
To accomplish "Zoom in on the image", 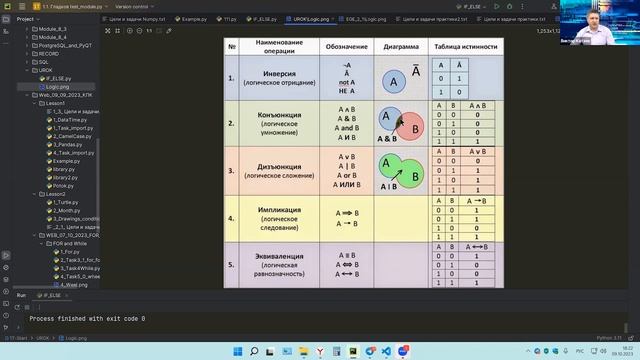I will coord(129,31).
